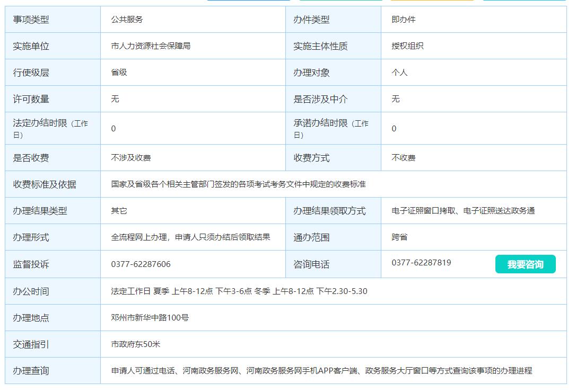Click the 承诺办结时限 label
Viewport: 576px width, 392px height.
pyautogui.click(x=331, y=129)
